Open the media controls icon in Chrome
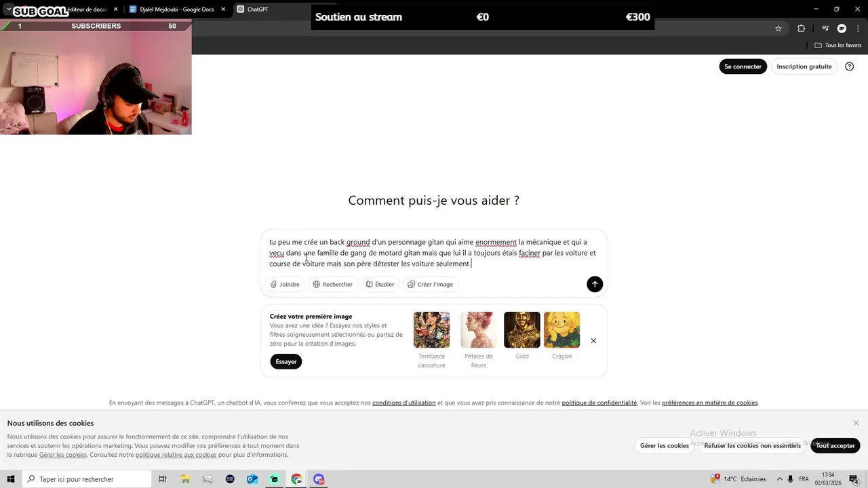Image resolution: width=868 pixels, height=488 pixels. pyautogui.click(x=825, y=28)
